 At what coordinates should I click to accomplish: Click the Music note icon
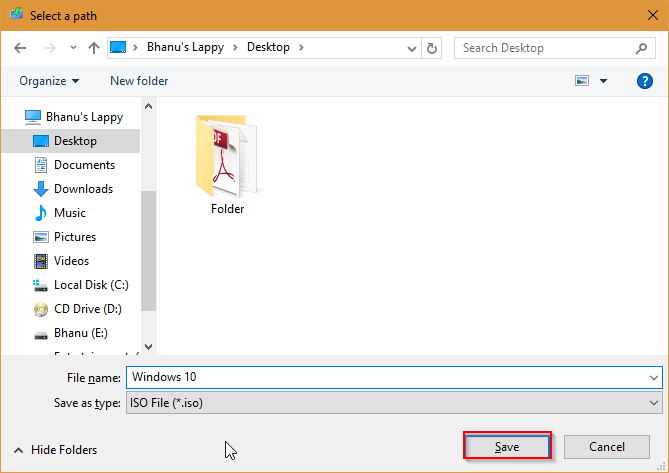coord(41,213)
